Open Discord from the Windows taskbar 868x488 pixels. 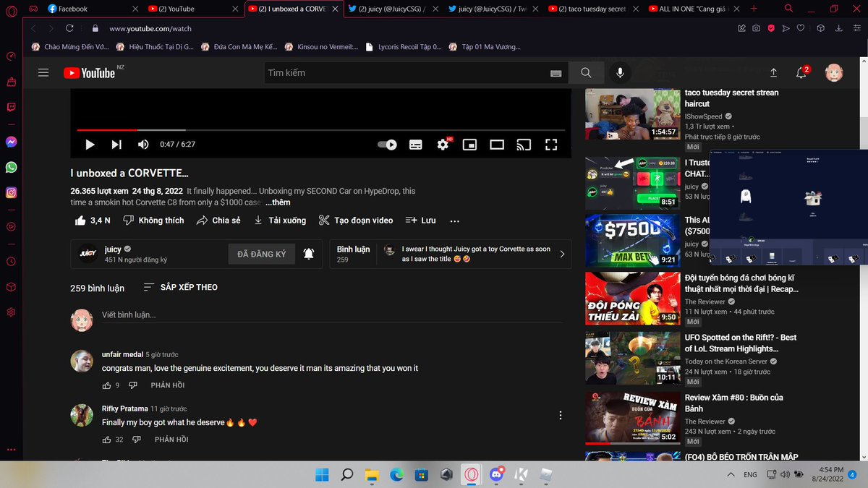click(x=497, y=474)
